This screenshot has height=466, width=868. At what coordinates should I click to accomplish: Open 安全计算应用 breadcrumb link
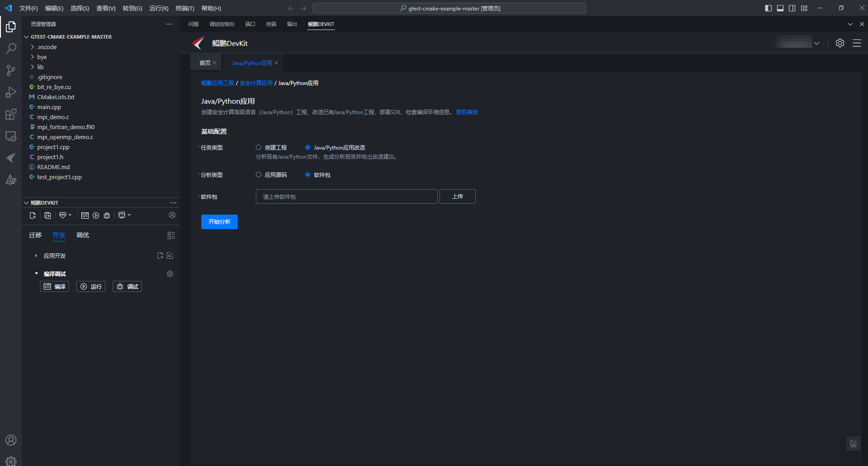(256, 83)
